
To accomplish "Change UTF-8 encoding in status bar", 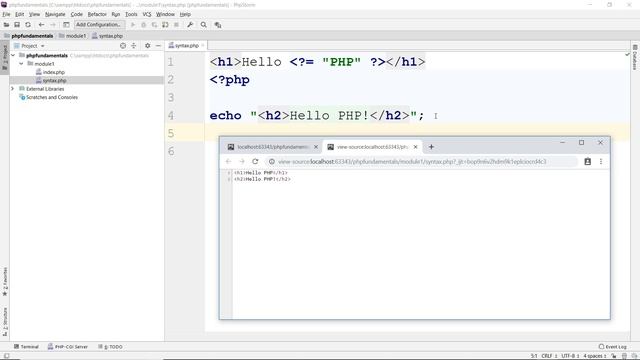I will [x=570, y=356].
